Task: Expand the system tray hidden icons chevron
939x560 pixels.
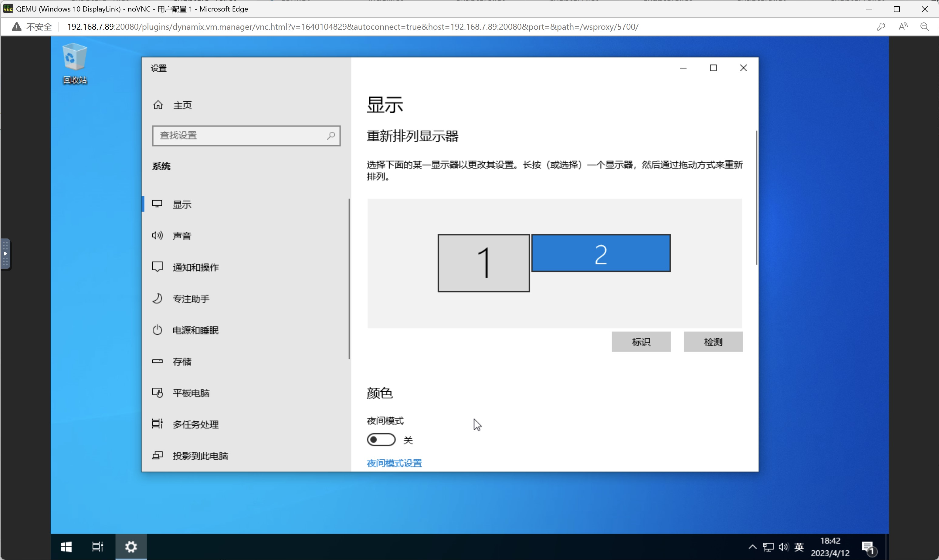Action: click(752, 547)
